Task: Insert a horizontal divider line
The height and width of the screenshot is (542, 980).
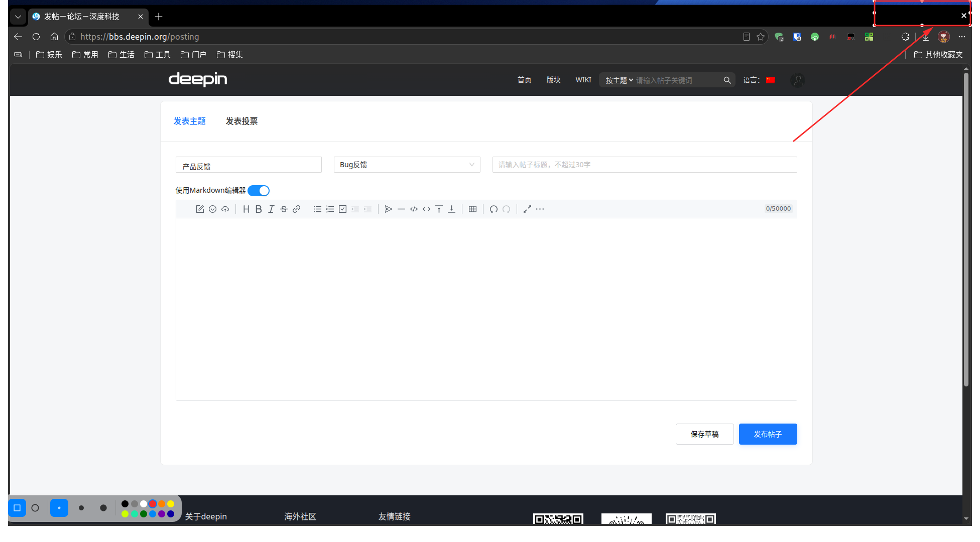Action: click(x=401, y=209)
